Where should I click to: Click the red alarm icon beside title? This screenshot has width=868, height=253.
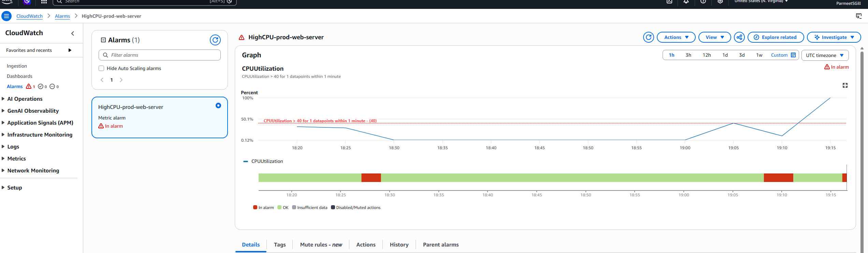(x=242, y=38)
